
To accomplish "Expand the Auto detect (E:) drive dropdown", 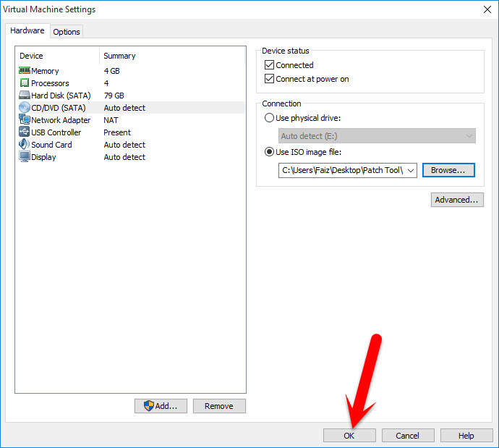I will point(377,136).
